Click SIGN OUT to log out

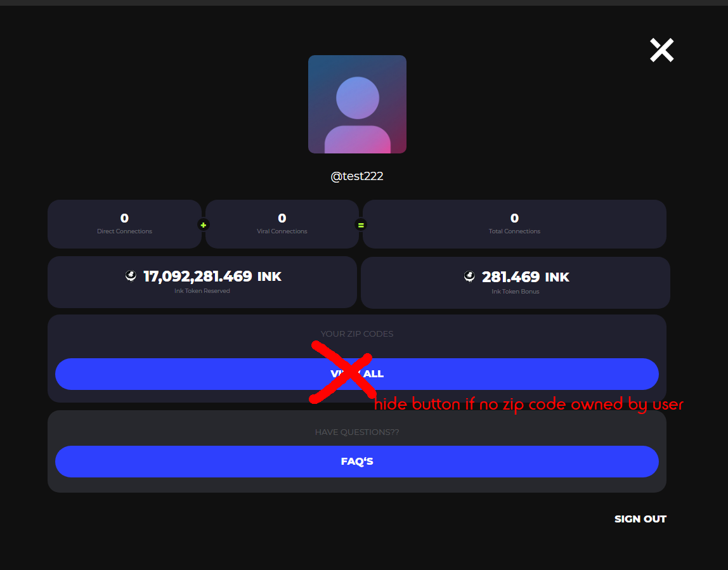tap(640, 519)
